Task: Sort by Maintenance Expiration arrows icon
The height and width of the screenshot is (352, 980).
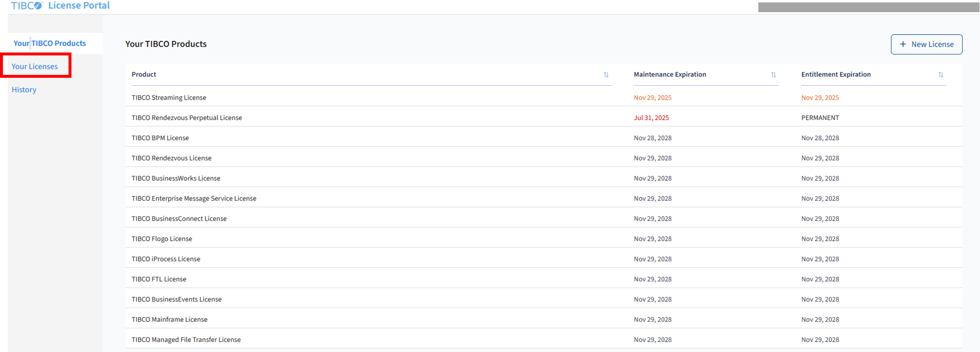Action: (x=773, y=75)
